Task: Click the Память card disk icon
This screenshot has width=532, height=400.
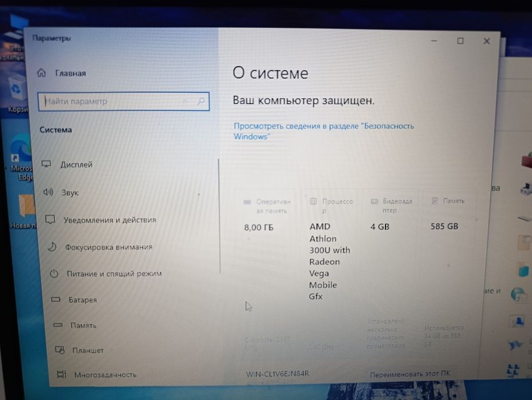Action: coord(435,201)
